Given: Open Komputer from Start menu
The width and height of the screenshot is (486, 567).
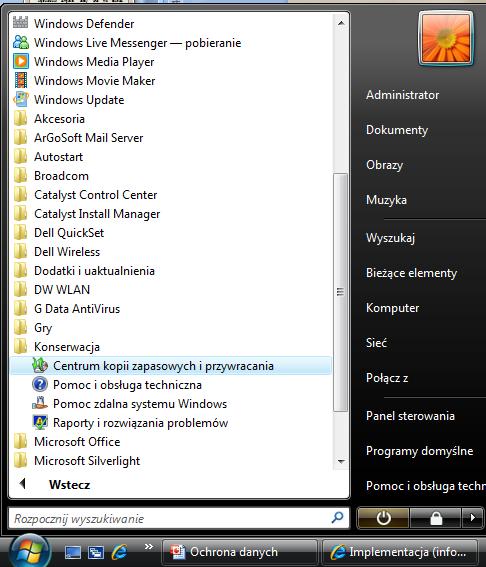Looking at the screenshot, I should (392, 308).
